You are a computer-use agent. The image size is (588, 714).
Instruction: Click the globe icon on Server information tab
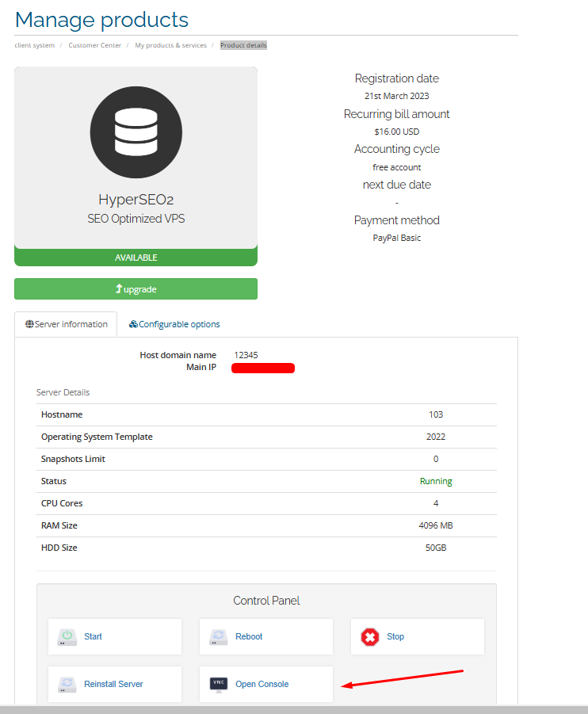point(29,324)
